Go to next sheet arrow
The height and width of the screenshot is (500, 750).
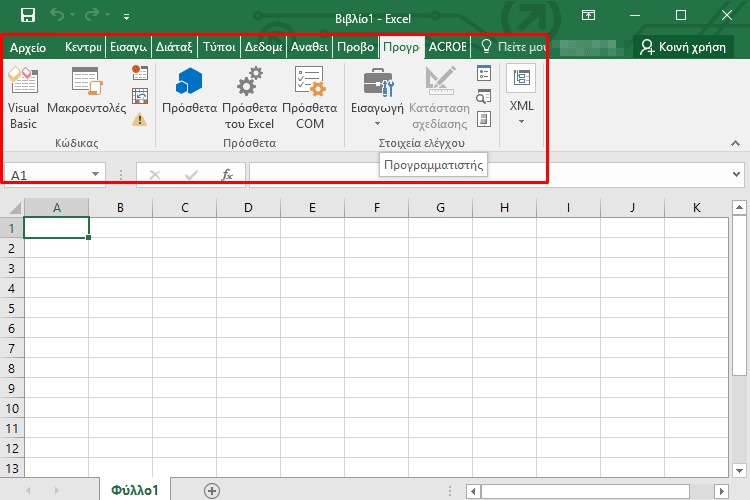[x=56, y=490]
